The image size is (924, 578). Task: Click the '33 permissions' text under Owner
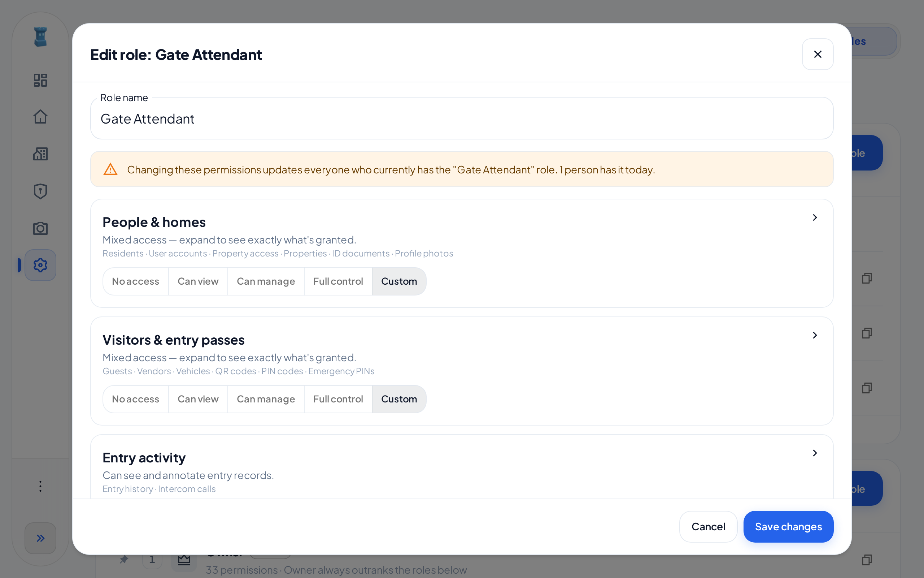coord(242,570)
